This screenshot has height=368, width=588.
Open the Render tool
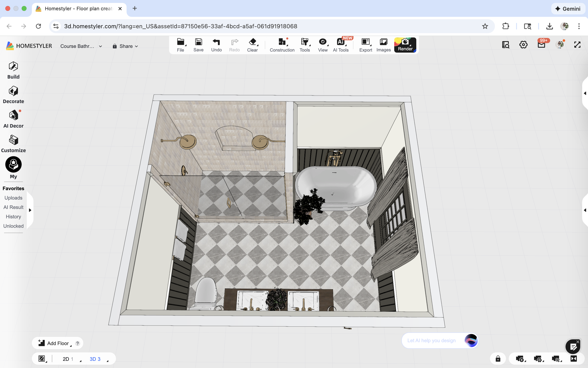405,45
